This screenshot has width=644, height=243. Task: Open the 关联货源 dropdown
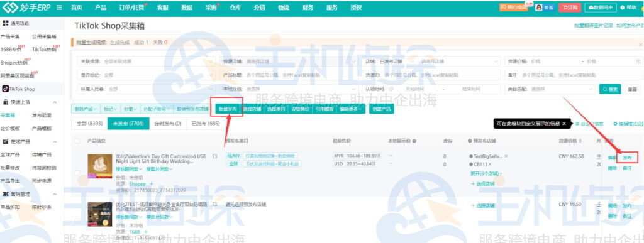[145, 62]
